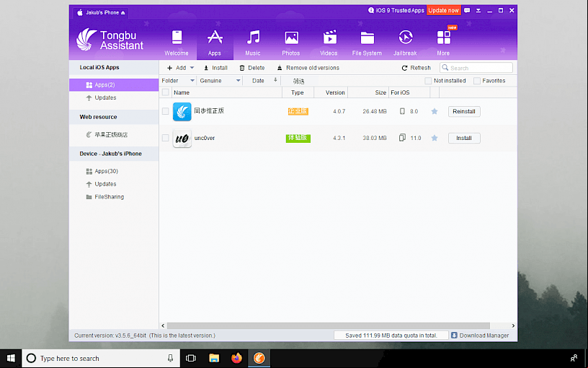This screenshot has height=368, width=588.
Task: Click the device icon beside 8.0
Action: pos(402,111)
